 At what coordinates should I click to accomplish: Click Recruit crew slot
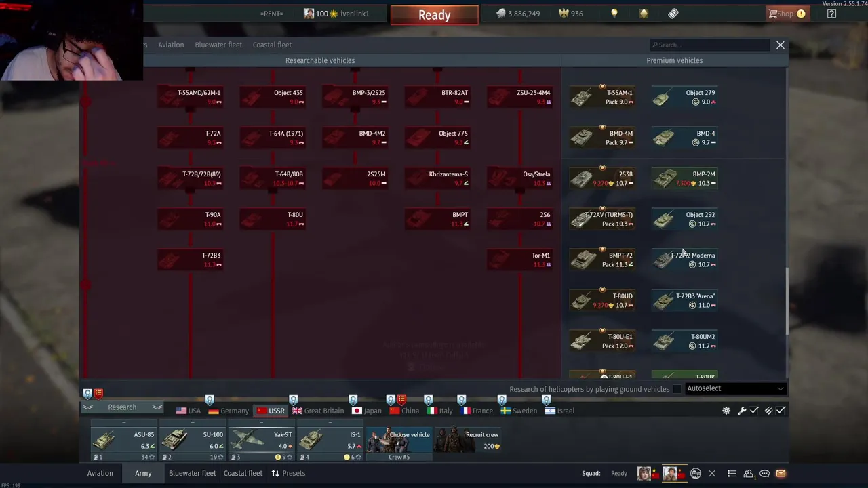pyautogui.click(x=468, y=439)
